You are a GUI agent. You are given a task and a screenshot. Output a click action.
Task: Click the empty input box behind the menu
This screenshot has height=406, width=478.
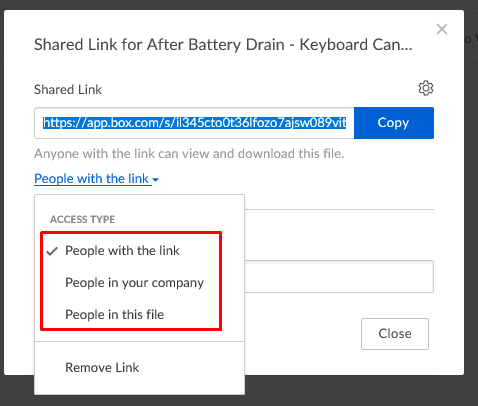[339, 277]
